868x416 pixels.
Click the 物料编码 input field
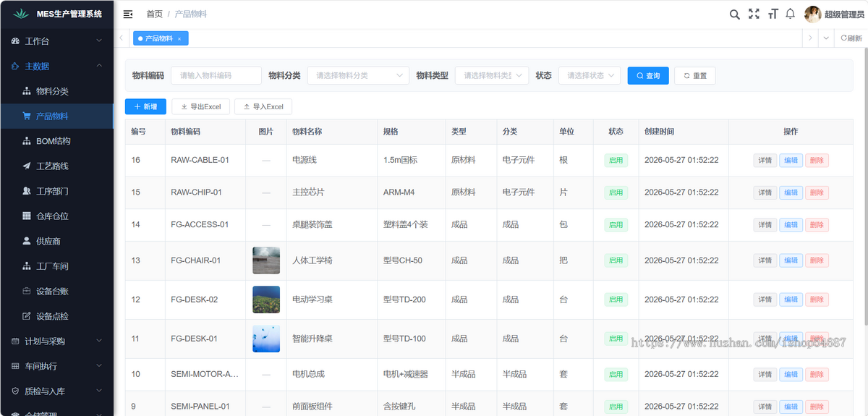[216, 75]
